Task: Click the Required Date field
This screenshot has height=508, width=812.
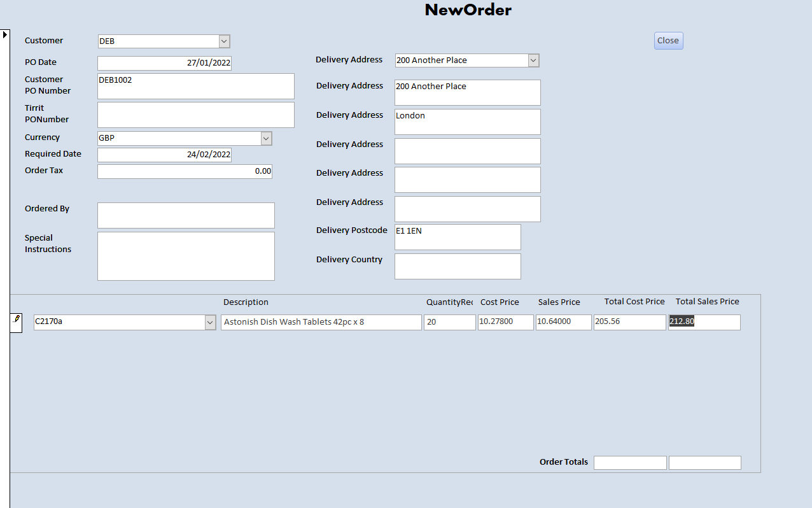Action: [164, 155]
